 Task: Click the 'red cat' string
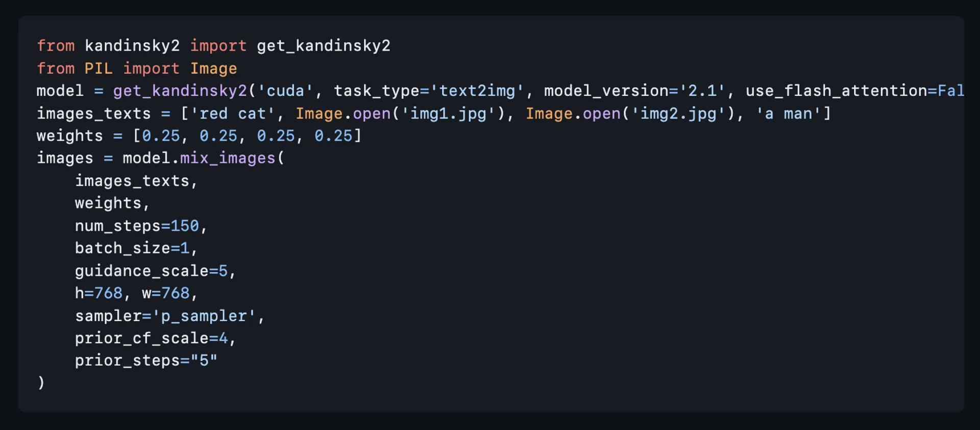pos(233,113)
